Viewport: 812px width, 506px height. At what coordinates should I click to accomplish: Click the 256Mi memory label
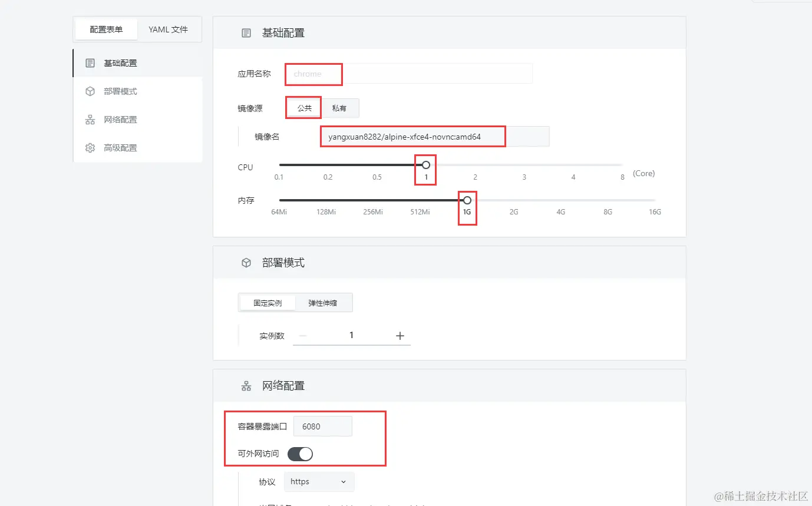coord(373,211)
